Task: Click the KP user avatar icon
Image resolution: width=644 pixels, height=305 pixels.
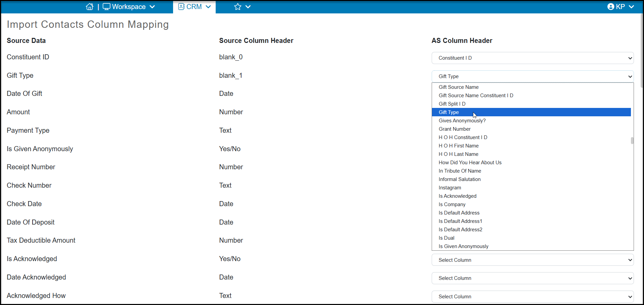Action: 611,7
